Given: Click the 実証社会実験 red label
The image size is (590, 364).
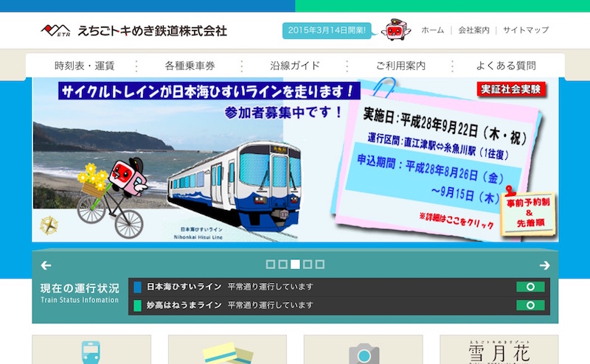Looking at the screenshot, I should 511,89.
